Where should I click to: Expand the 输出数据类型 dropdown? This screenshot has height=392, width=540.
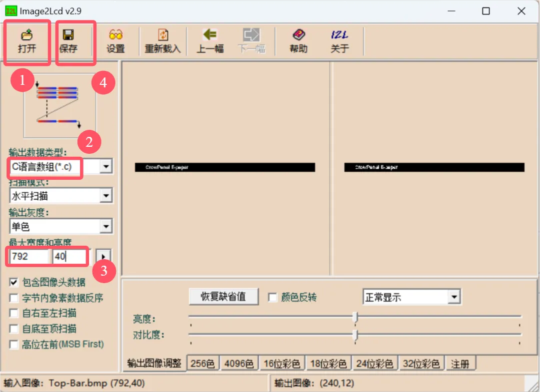point(105,167)
